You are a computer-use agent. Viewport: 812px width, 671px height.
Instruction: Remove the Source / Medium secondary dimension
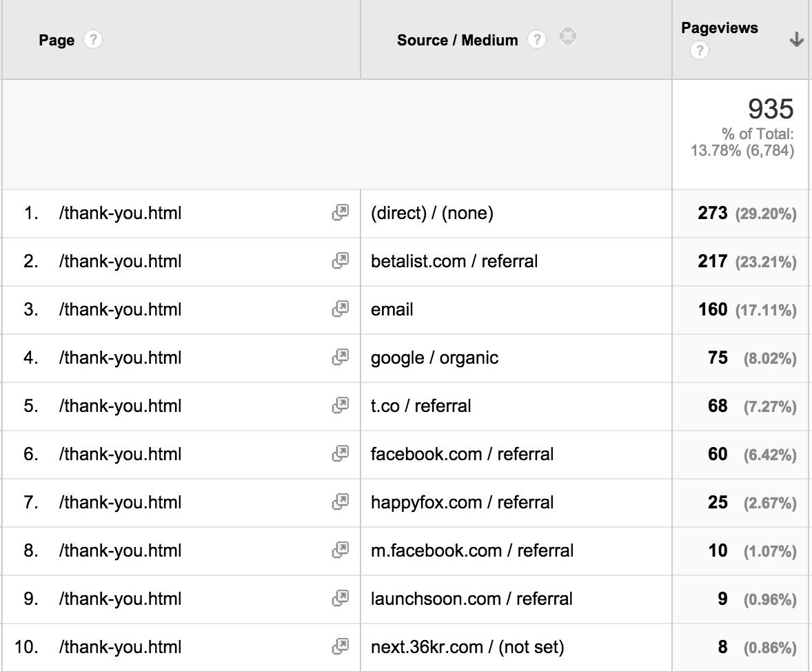pyautogui.click(x=567, y=36)
